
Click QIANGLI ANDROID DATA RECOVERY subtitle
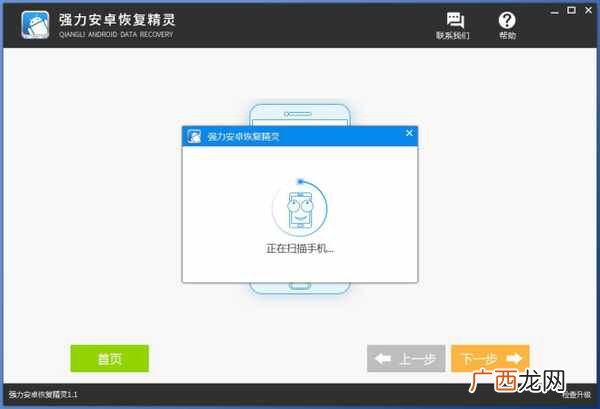point(116,34)
